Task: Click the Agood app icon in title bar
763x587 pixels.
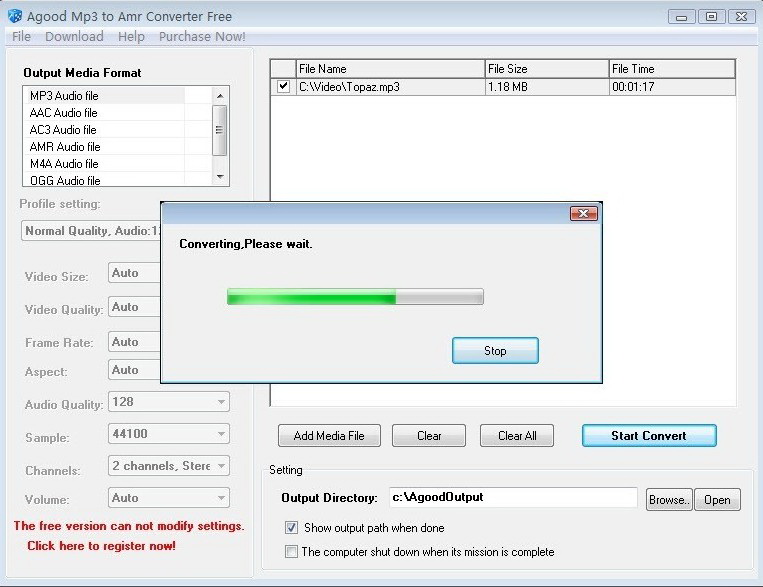Action: click(15, 16)
